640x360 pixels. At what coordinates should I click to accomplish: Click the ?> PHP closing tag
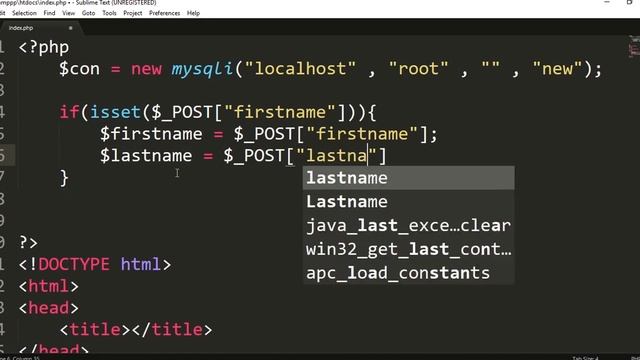pos(29,242)
